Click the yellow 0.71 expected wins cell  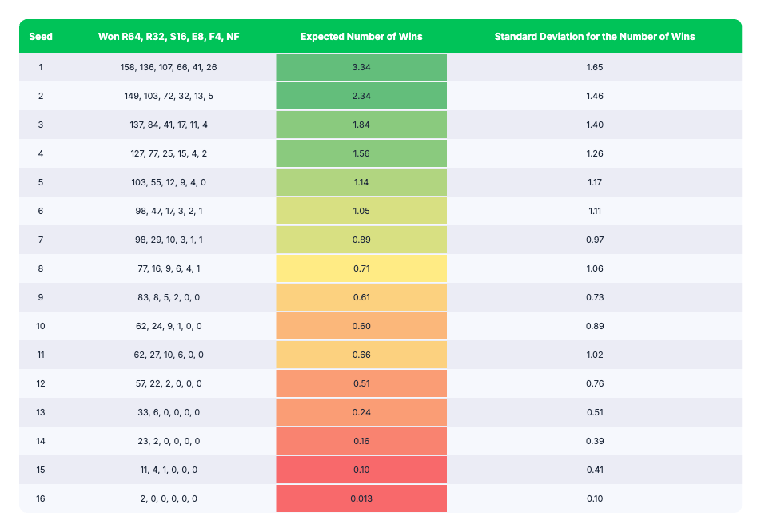click(x=361, y=268)
